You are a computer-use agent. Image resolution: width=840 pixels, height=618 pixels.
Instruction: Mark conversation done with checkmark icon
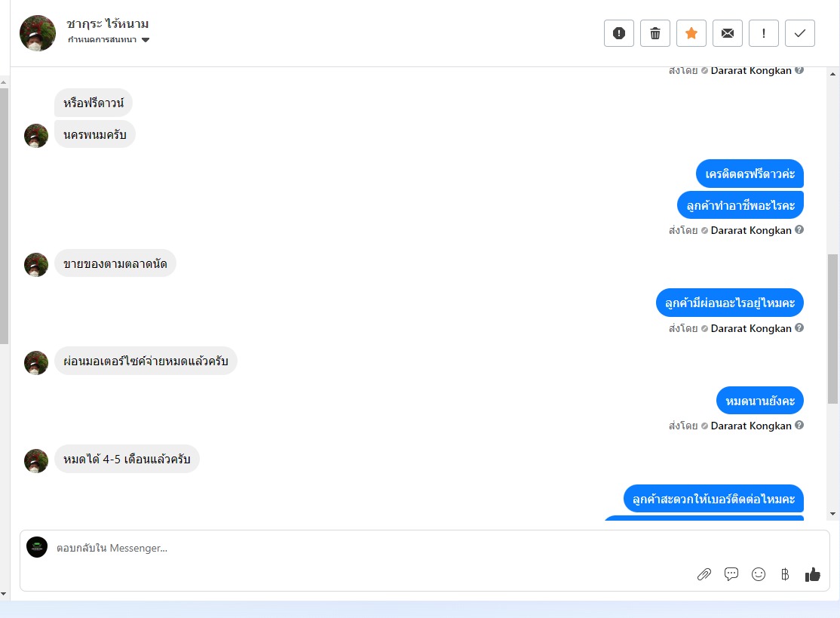[x=800, y=33]
